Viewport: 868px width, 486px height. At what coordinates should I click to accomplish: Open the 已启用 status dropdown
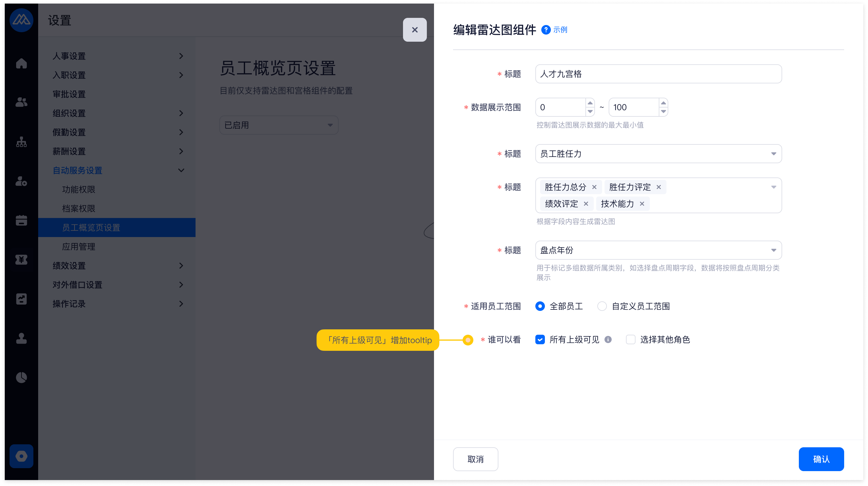pyautogui.click(x=279, y=125)
